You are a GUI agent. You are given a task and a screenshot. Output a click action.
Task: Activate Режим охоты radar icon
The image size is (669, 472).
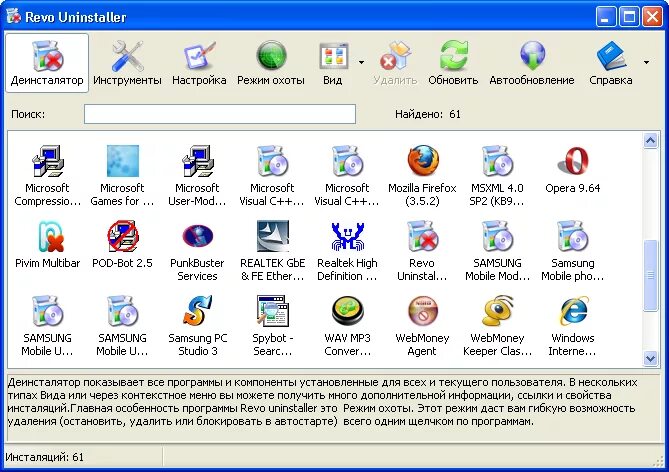(271, 63)
